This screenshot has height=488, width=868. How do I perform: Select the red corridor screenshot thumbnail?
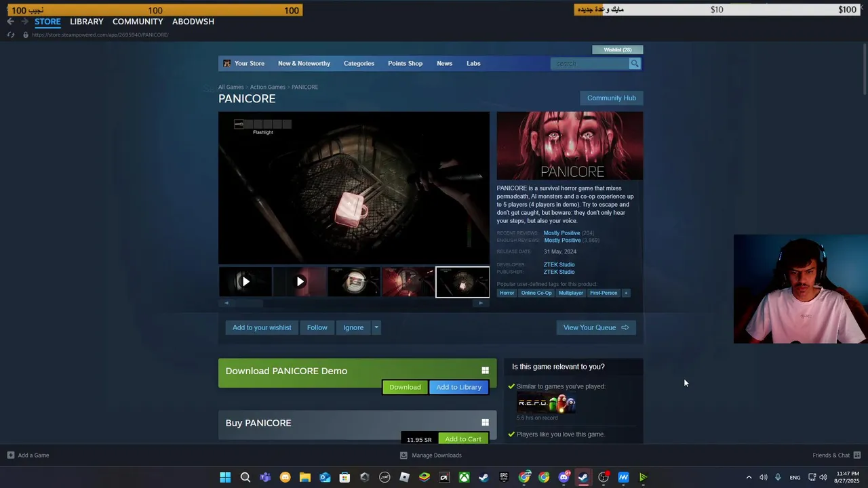408,282
